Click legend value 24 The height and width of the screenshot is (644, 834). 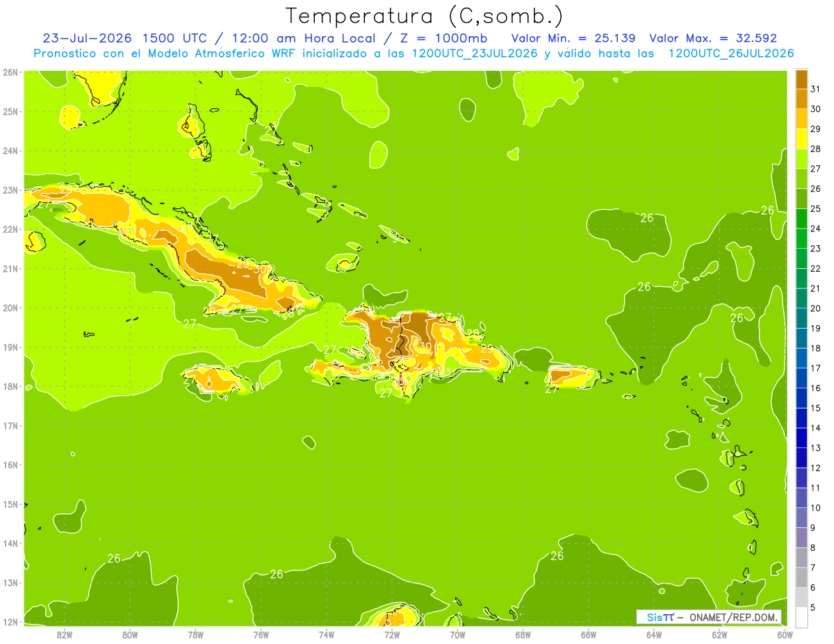(x=816, y=229)
